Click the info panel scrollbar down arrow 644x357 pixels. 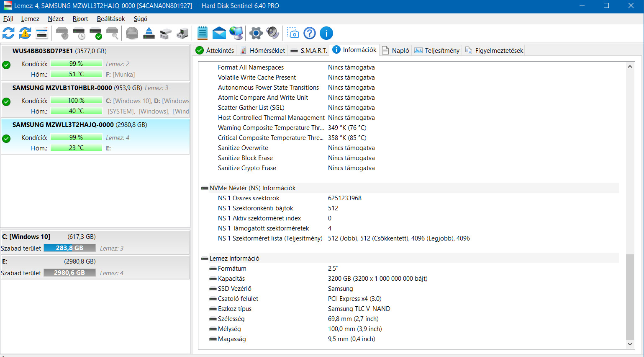[630, 344]
